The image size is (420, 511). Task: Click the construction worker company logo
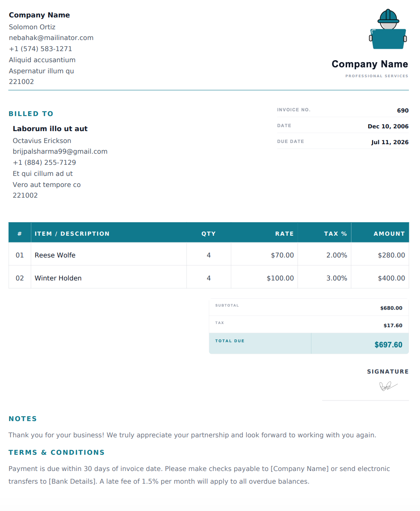tap(388, 29)
